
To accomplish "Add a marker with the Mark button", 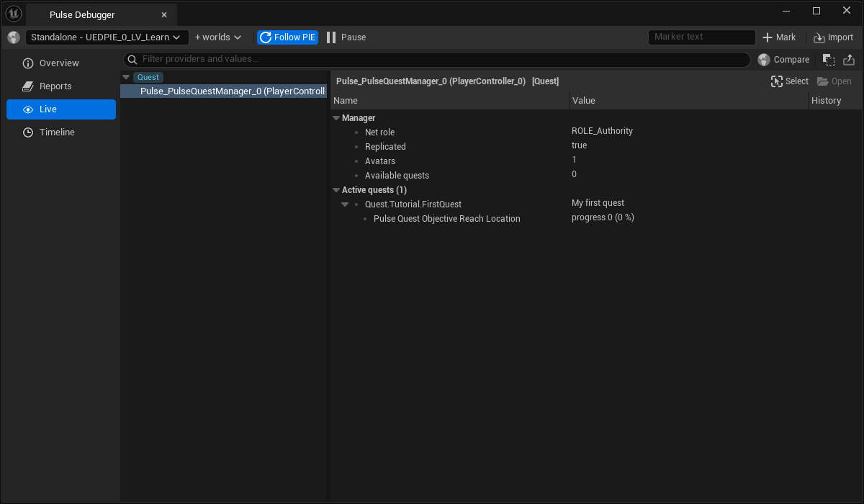I will (x=779, y=37).
